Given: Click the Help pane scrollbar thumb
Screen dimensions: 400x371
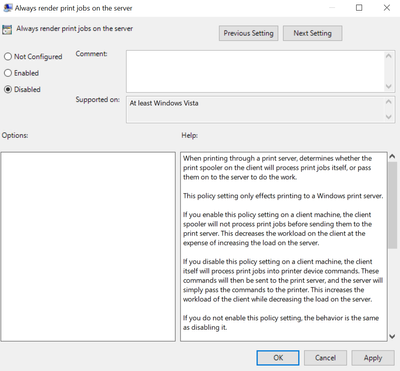Looking at the screenshot, I should [392, 205].
